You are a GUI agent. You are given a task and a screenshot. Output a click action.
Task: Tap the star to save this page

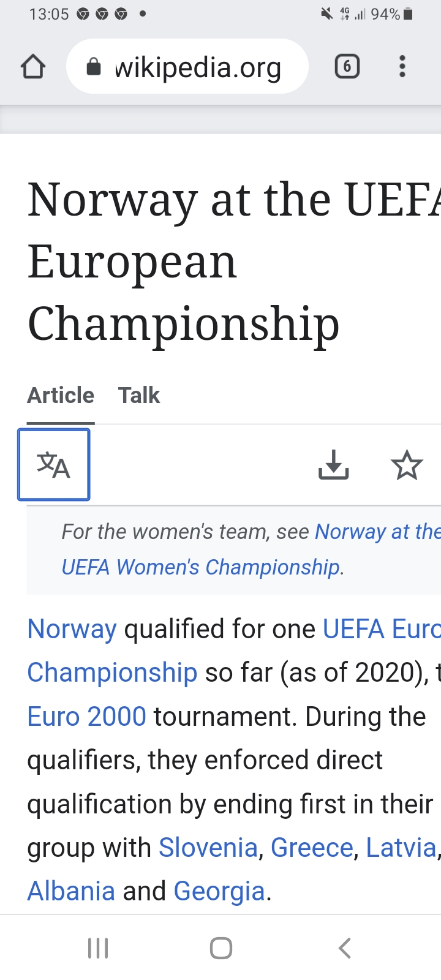pos(407,464)
